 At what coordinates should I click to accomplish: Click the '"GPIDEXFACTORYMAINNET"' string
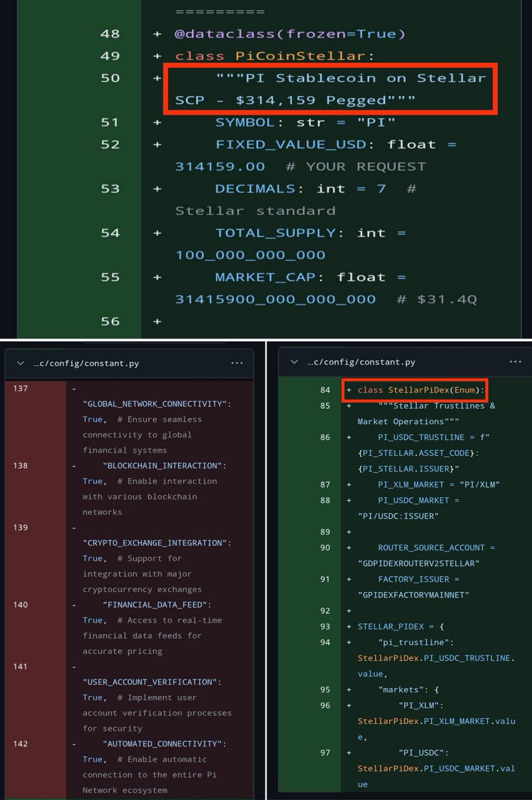pyautogui.click(x=414, y=595)
